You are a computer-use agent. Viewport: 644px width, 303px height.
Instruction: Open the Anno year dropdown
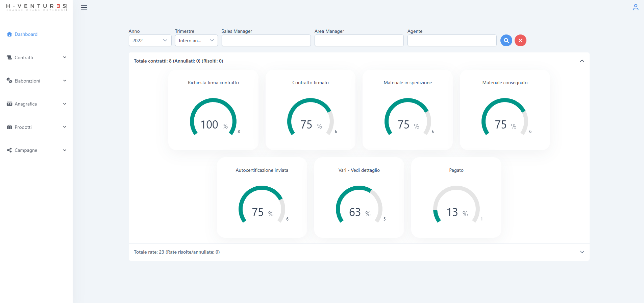coord(150,41)
